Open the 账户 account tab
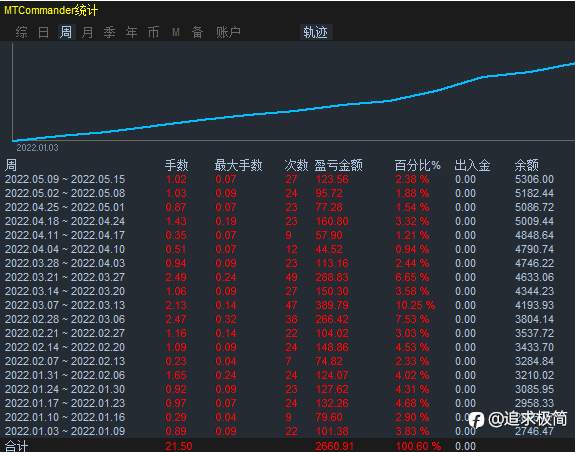This screenshot has width=575, height=452. click(228, 32)
